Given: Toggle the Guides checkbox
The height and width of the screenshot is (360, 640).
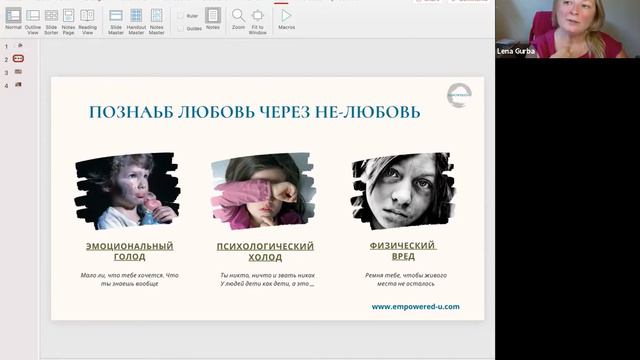Looking at the screenshot, I should click(180, 28).
